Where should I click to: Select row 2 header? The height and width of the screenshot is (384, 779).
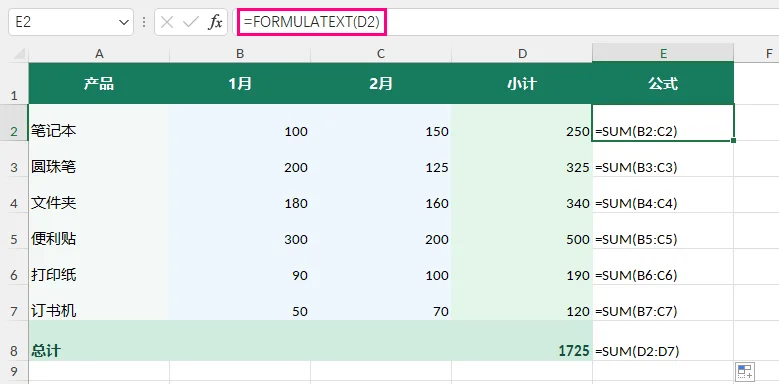coord(14,123)
